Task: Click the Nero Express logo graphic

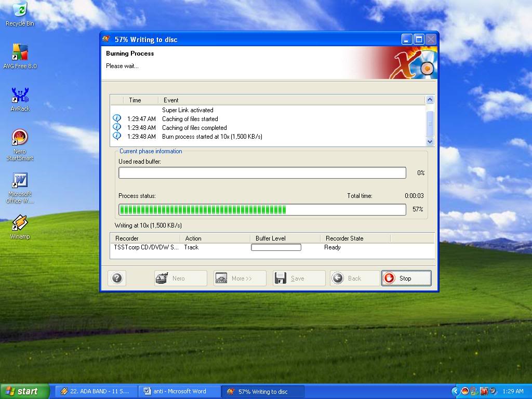Action: coord(412,64)
